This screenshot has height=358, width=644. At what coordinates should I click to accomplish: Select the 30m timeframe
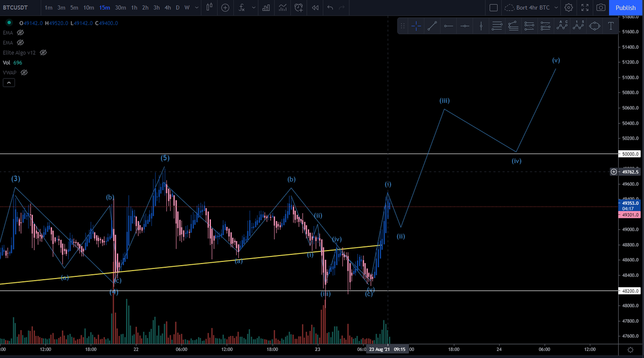coord(120,8)
